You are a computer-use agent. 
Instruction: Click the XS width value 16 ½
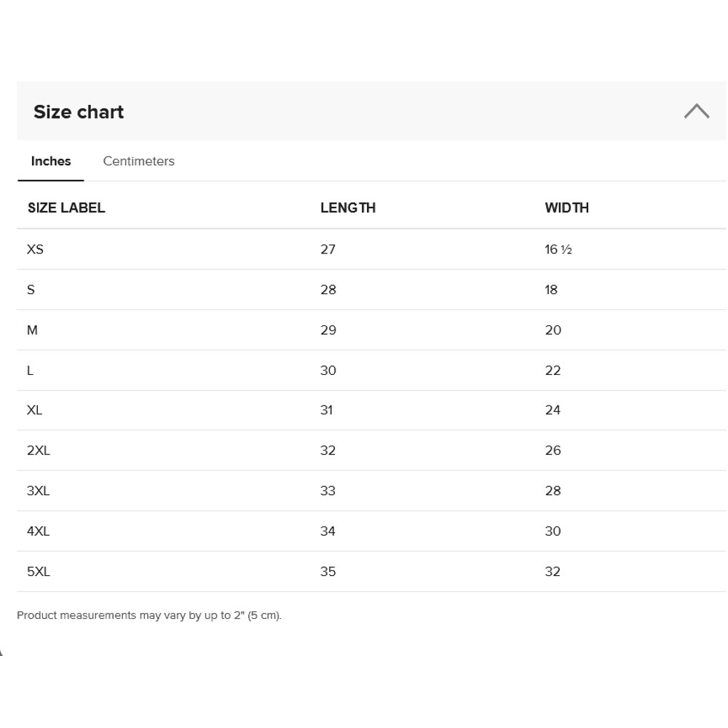(558, 250)
